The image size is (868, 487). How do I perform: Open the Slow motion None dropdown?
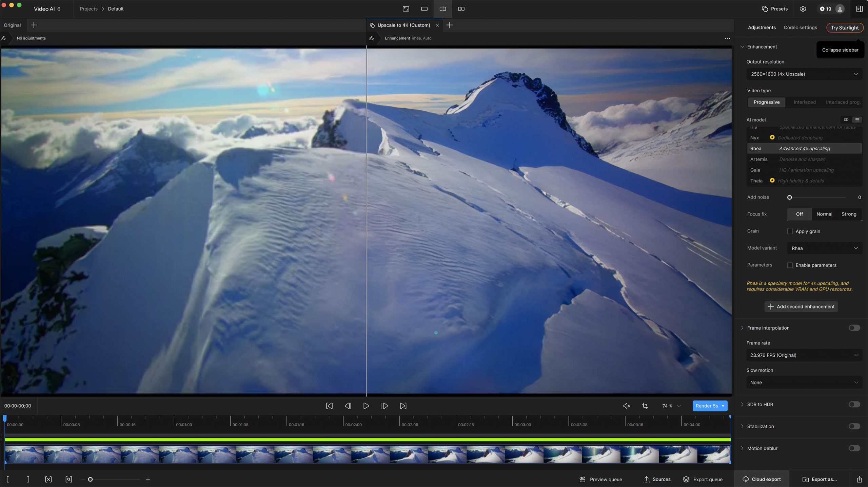pyautogui.click(x=804, y=383)
